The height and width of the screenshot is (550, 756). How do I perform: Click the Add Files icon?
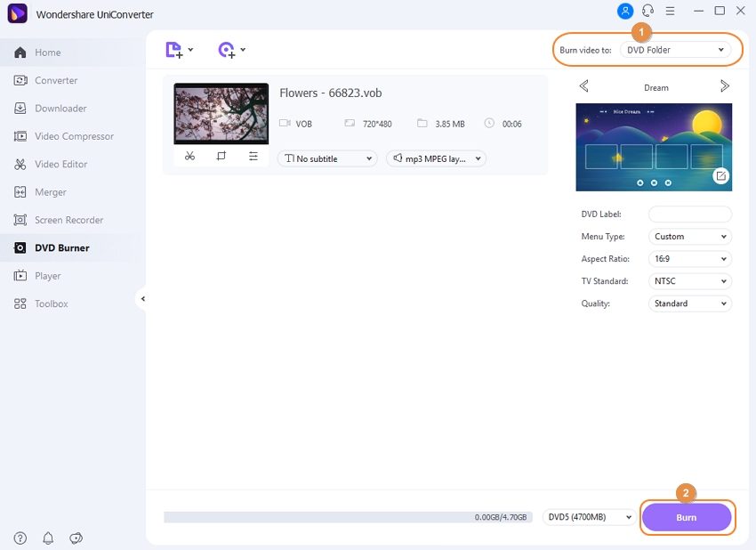[174, 50]
